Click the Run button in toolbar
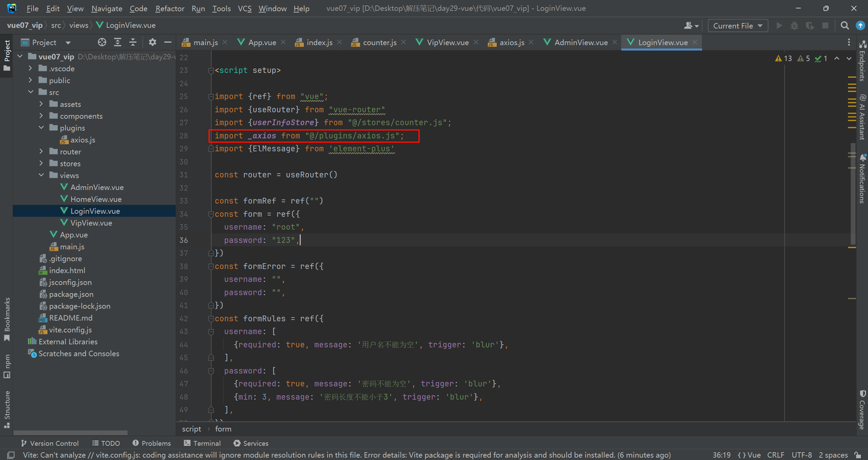Viewport: 868px width, 460px height. coord(779,25)
